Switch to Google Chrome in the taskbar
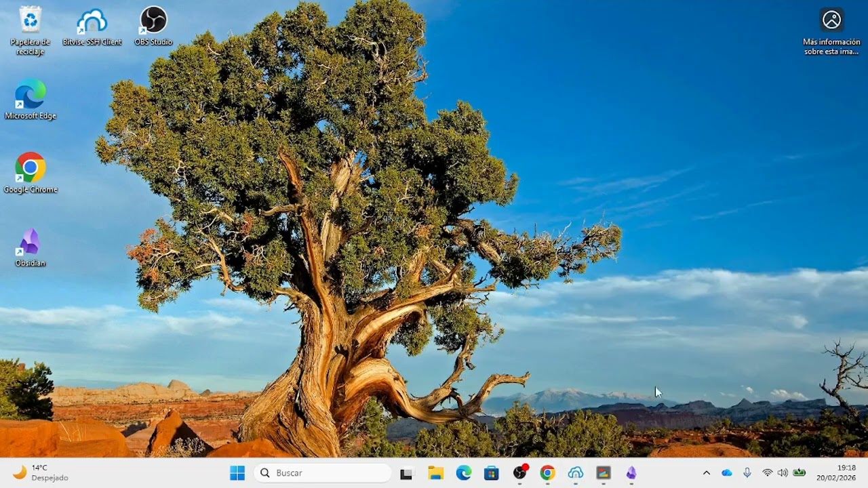The width and height of the screenshot is (868, 488). (548, 473)
